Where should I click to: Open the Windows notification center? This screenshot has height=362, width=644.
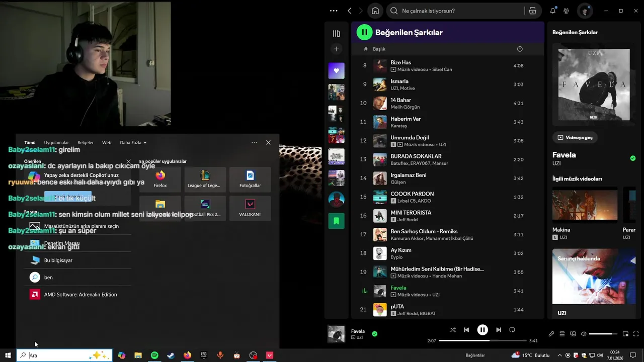[x=633, y=355]
